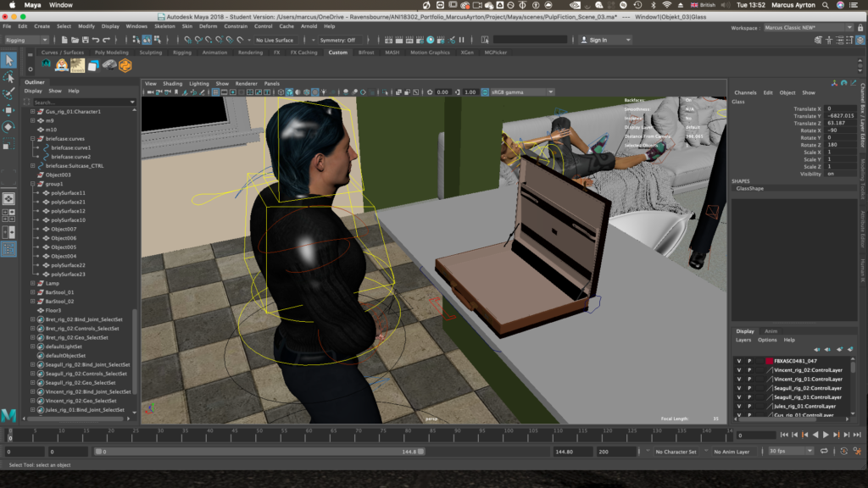Click the character face shelf icon
The image size is (868, 488).
[61, 65]
